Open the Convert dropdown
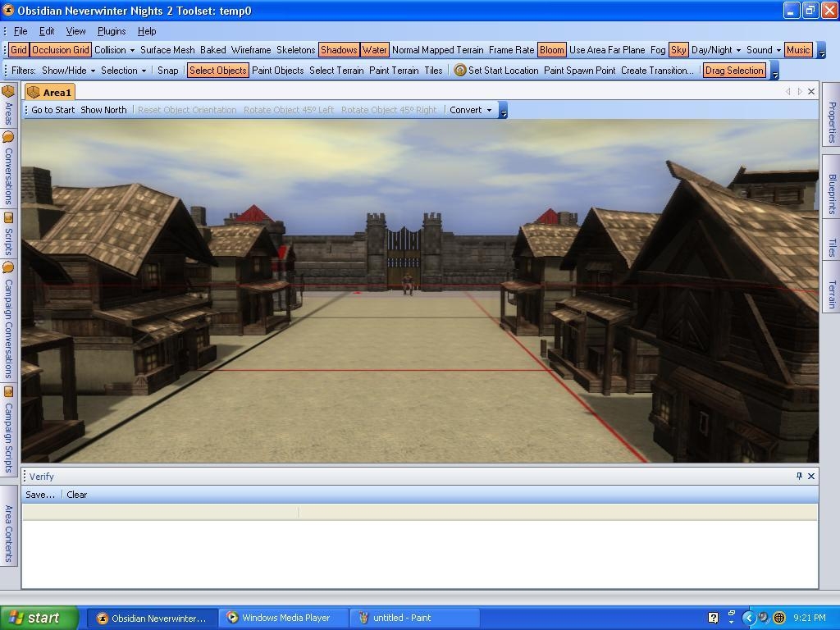This screenshot has width=840, height=630. (x=471, y=110)
